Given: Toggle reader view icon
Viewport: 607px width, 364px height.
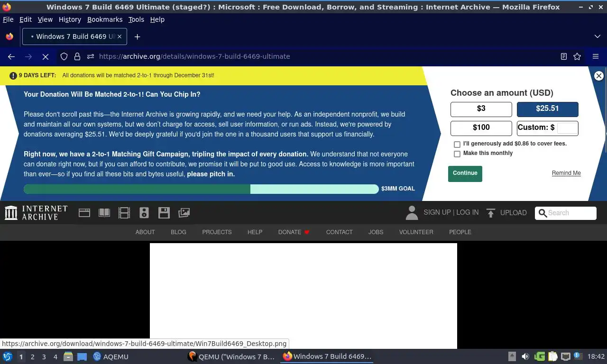Looking at the screenshot, I should (x=564, y=56).
